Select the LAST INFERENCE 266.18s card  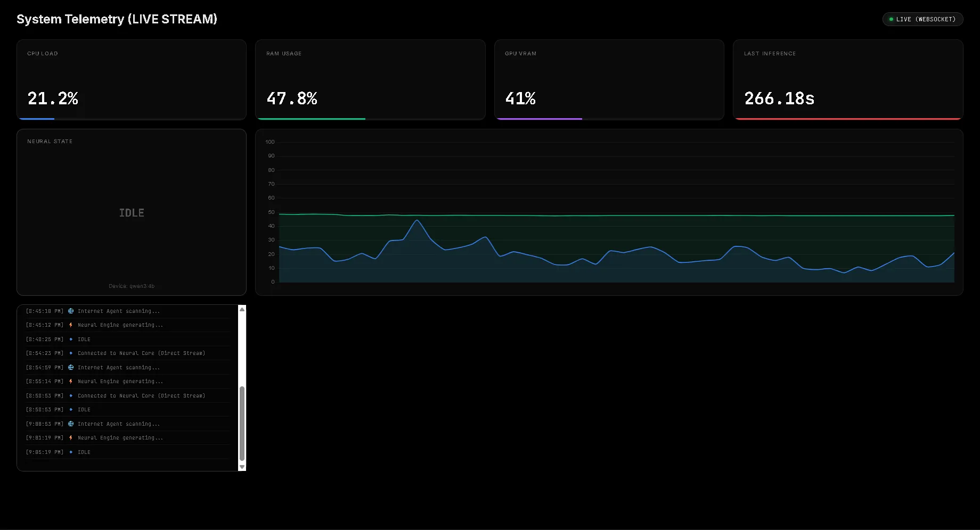(848, 79)
